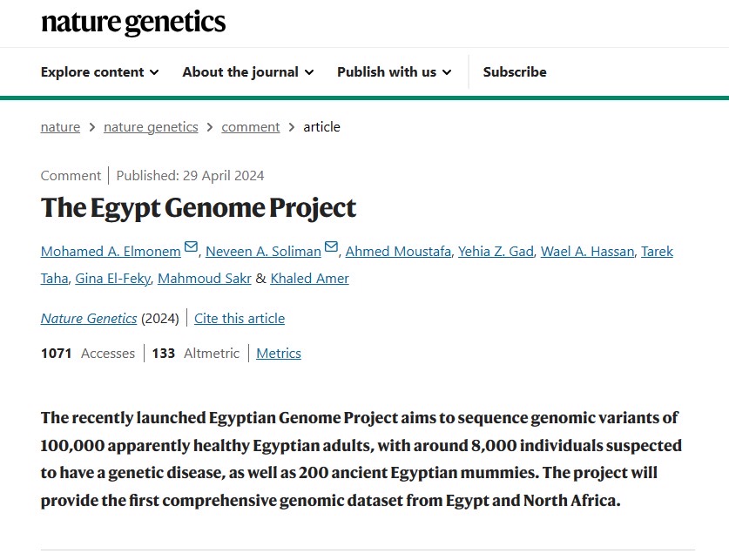The image size is (729, 560).
Task: Open the About the journal menu
Action: click(x=247, y=72)
